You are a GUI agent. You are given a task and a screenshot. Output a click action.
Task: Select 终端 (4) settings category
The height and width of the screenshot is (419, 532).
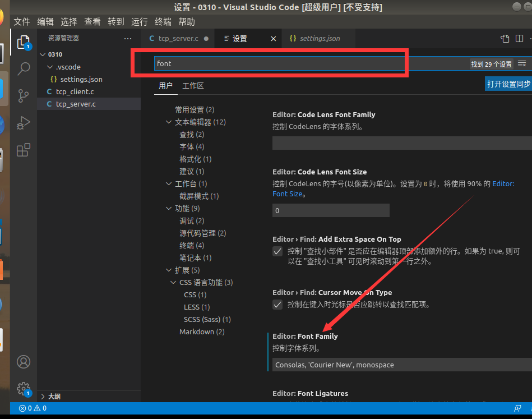(192, 245)
